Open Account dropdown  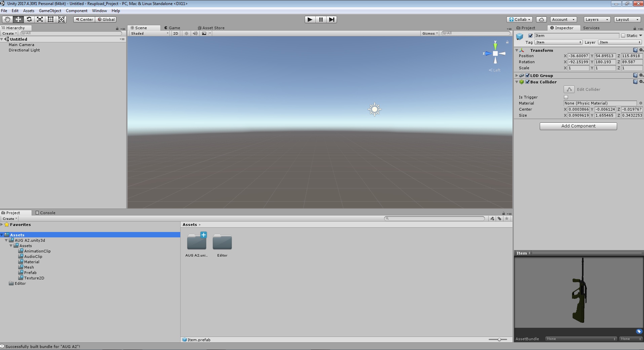pyautogui.click(x=564, y=20)
